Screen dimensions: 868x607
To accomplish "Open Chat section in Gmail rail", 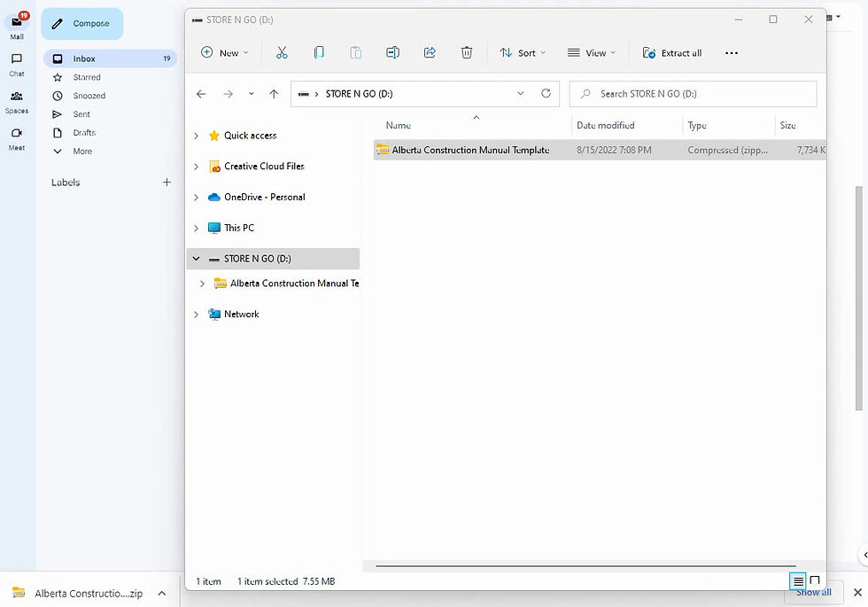I will pyautogui.click(x=17, y=64).
